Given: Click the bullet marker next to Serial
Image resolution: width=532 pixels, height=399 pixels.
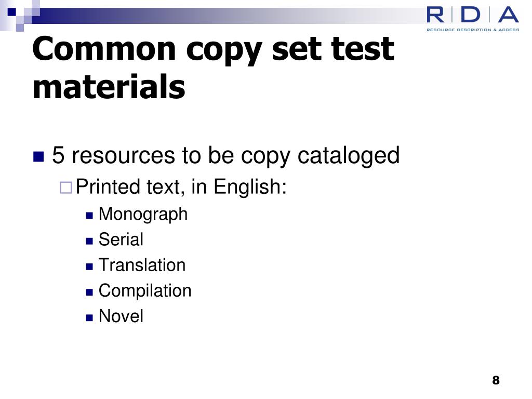Looking at the screenshot, I should point(89,240).
